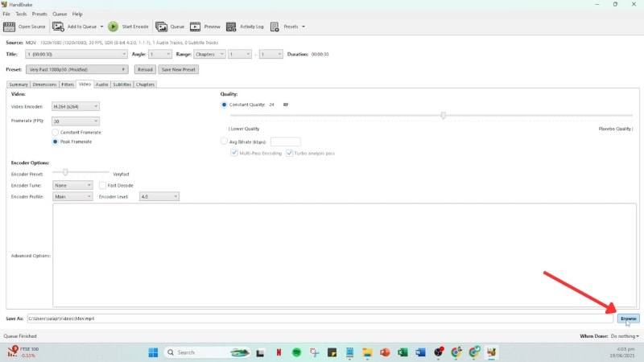Open the Encoder Tune dropdown
Screen dimensions: 644x362
[72, 186]
